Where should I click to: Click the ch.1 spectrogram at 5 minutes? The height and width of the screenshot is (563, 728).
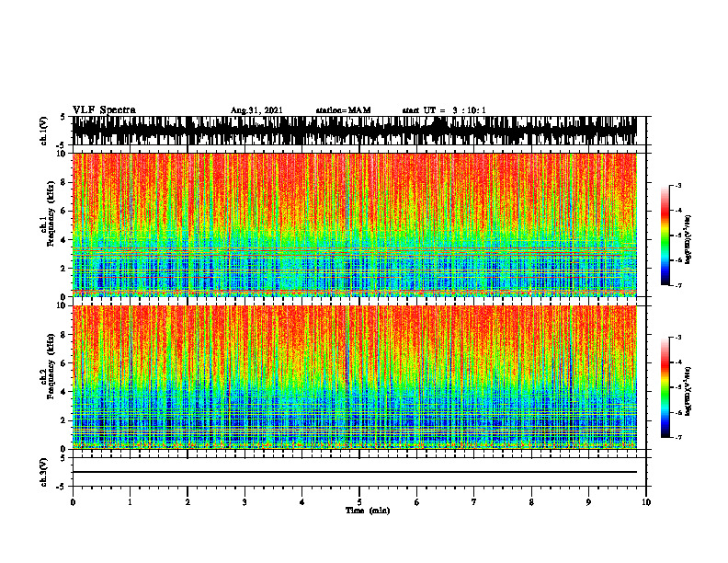coord(359,225)
